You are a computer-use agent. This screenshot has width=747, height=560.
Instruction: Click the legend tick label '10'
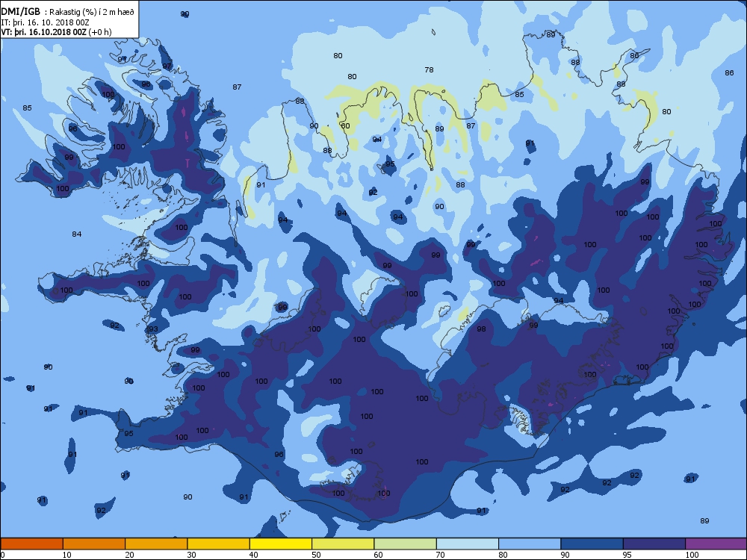[x=66, y=554]
